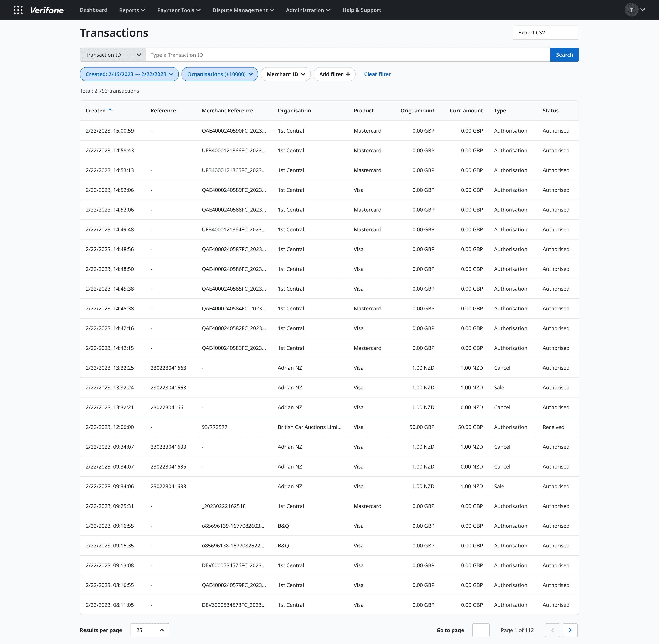This screenshot has height=644, width=659.
Task: Open the Transaction ID search type dropdown
Action: coord(113,55)
